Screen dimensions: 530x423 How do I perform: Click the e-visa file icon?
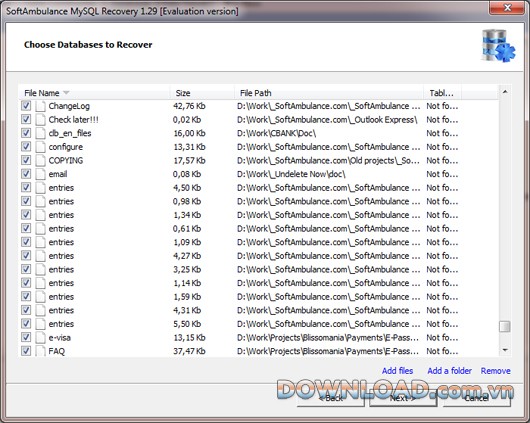coord(40,337)
